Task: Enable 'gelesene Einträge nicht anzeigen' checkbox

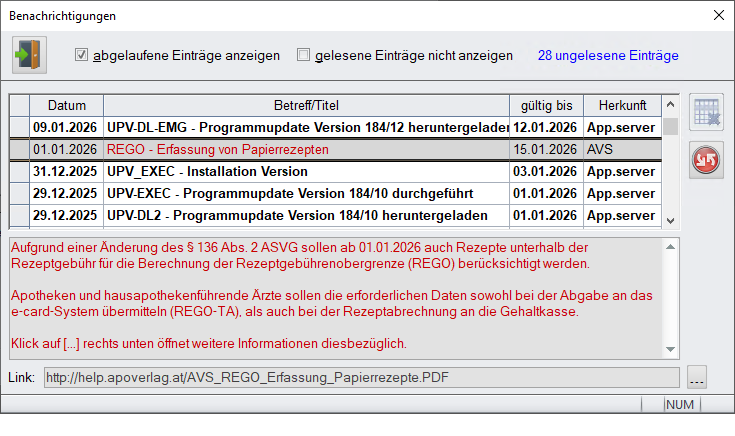Action: pyautogui.click(x=304, y=56)
